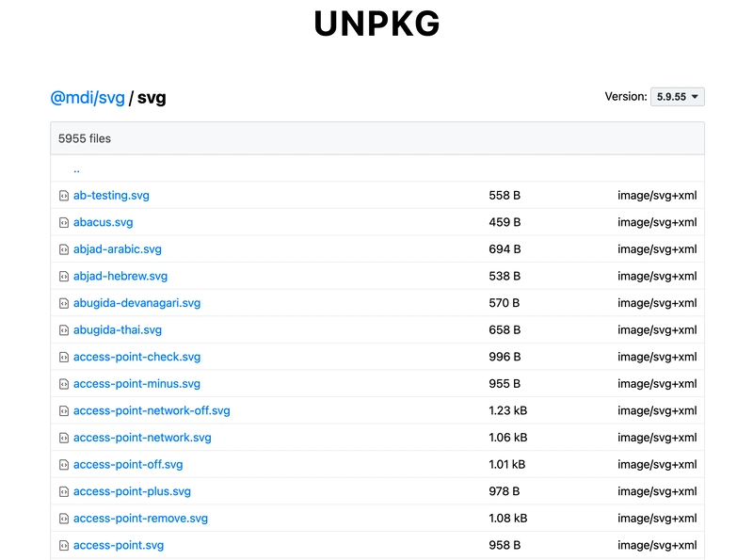Click file icon beside abjad-hebrew.svg
This screenshot has height=560, width=753.
coord(64,276)
